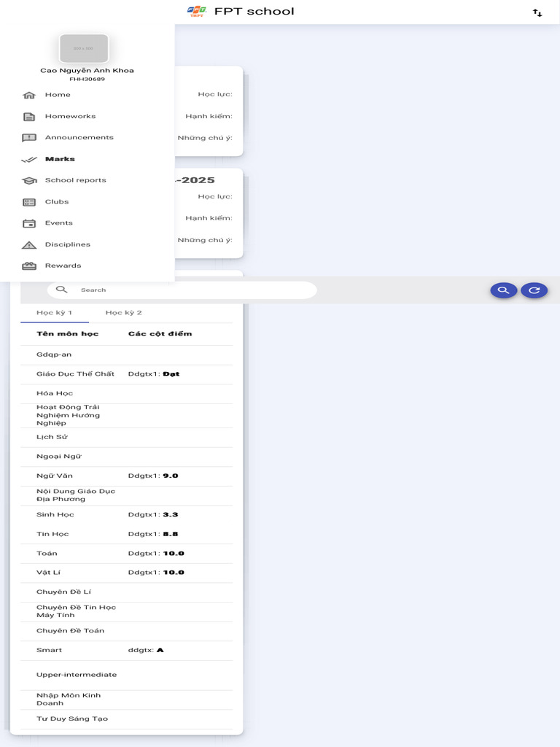Click the user avatar placeholder image
This screenshot has height=747, width=560.
click(x=84, y=48)
